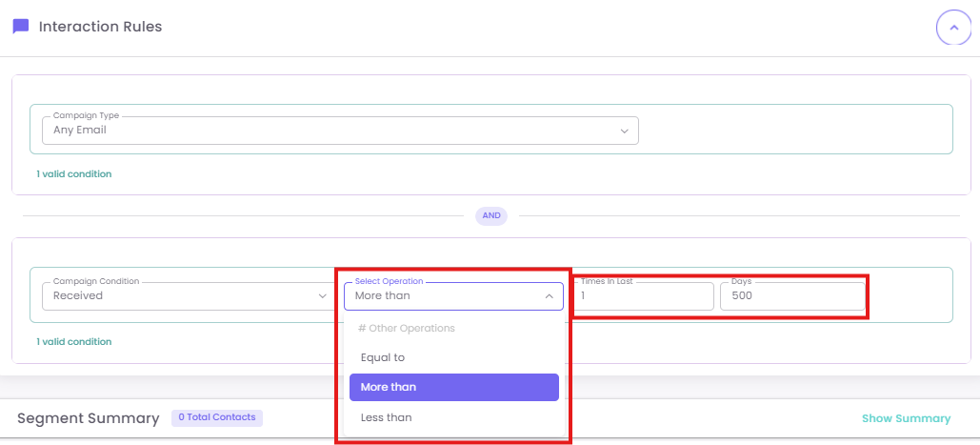Click the chevron arrow in Campaign Type field
Image resolution: width=980 pixels, height=445 pixels.
click(x=624, y=131)
